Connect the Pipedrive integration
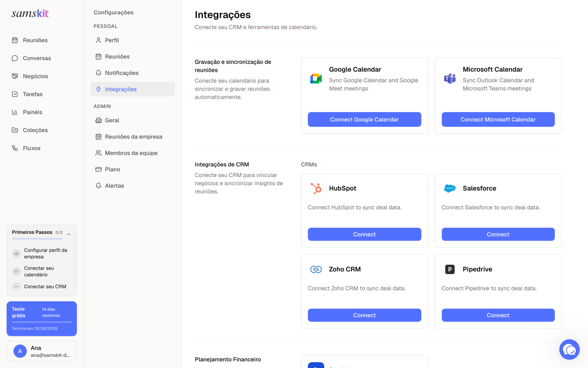This screenshot has width=588, height=368. click(x=498, y=315)
